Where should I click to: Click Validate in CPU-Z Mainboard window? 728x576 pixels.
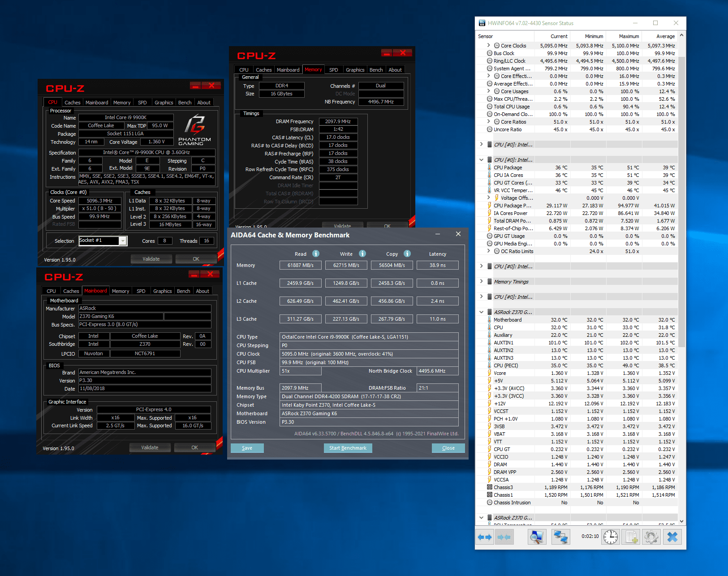(x=150, y=447)
